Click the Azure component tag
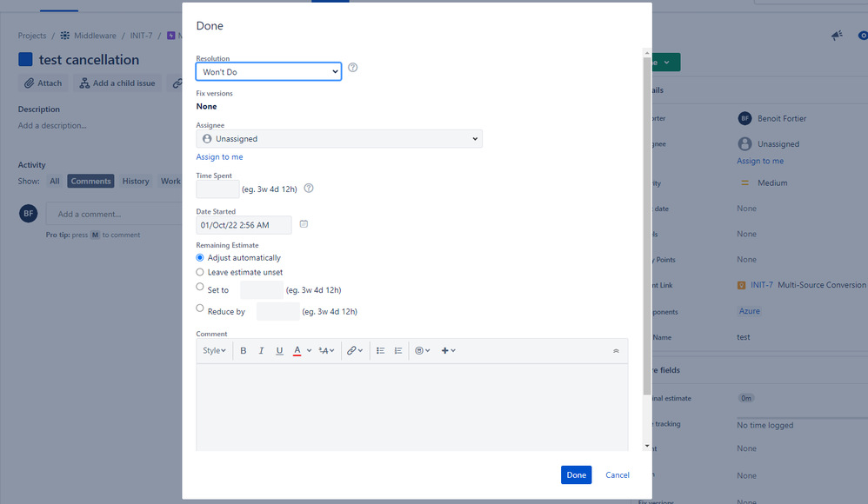 coord(750,311)
